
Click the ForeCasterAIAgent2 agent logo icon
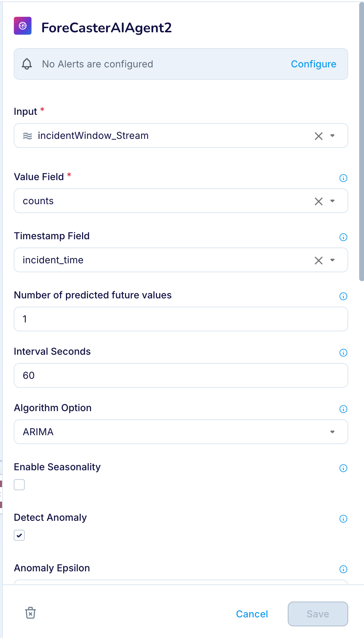click(23, 26)
